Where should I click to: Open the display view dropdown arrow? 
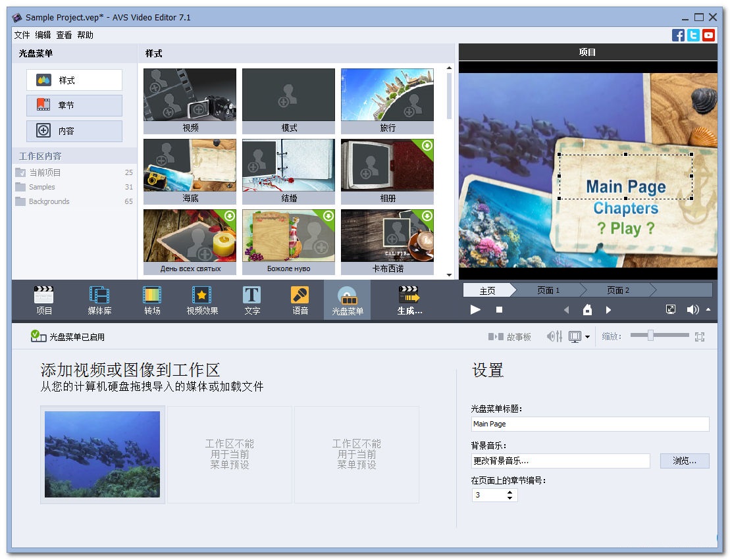pyautogui.click(x=587, y=337)
